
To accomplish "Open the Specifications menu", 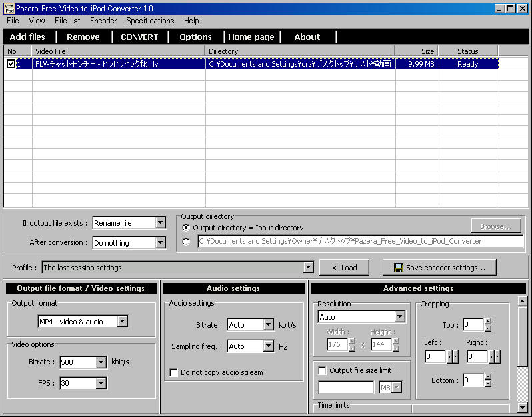I will coord(150,21).
